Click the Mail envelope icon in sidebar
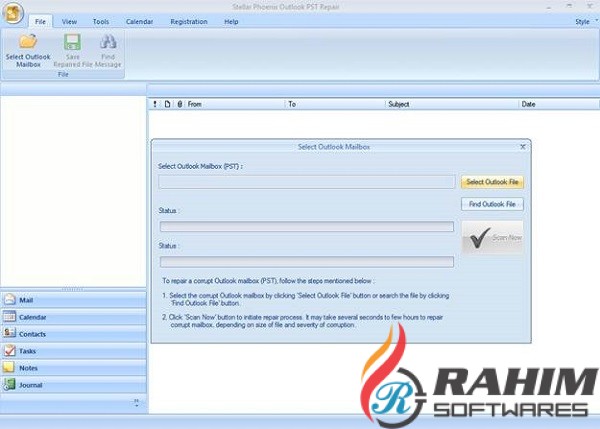600x429 pixels. [10, 299]
